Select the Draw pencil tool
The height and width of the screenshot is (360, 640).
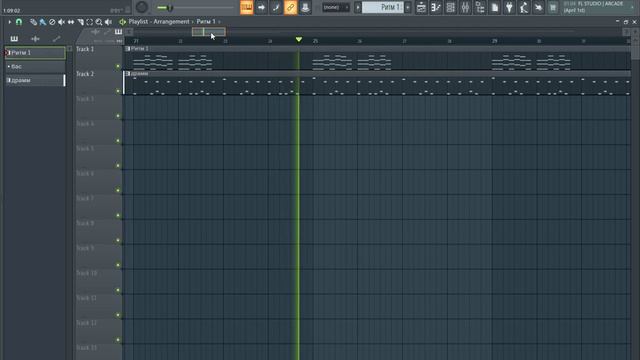coord(33,22)
